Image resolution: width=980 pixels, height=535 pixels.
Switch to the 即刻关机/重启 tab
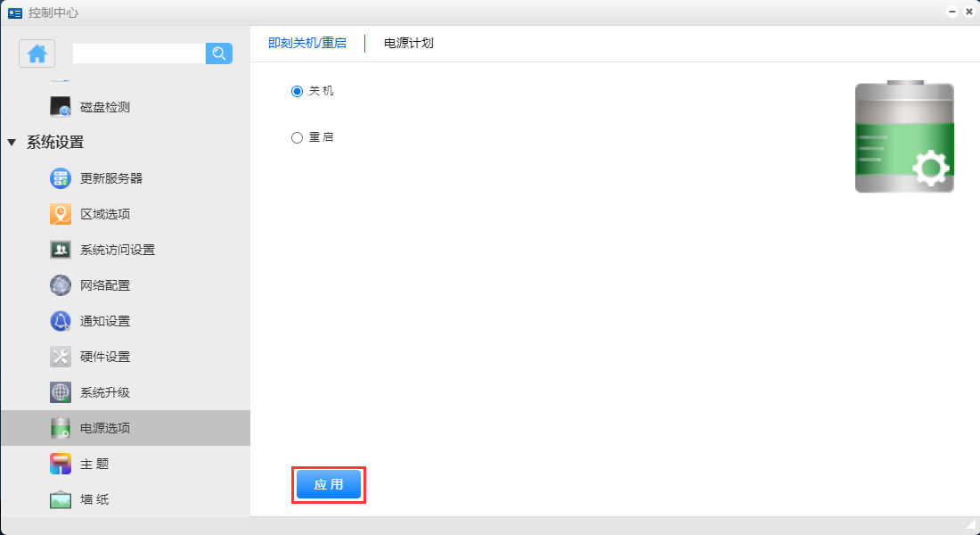click(306, 43)
